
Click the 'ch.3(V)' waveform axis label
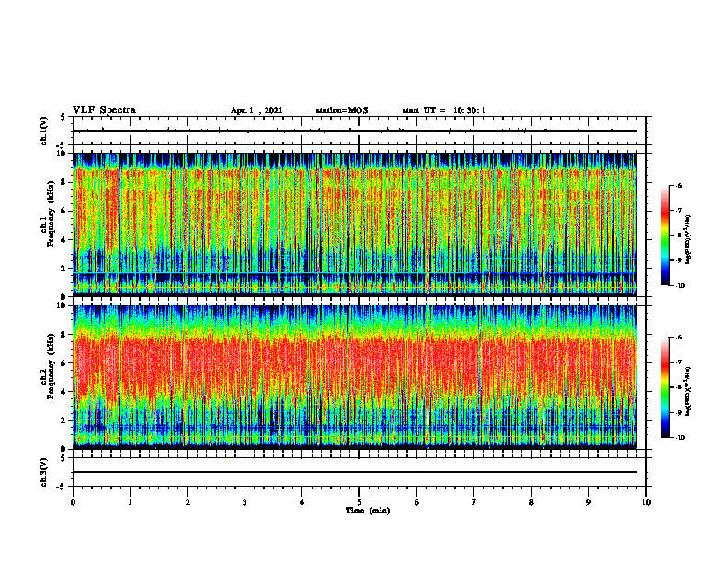click(43, 472)
